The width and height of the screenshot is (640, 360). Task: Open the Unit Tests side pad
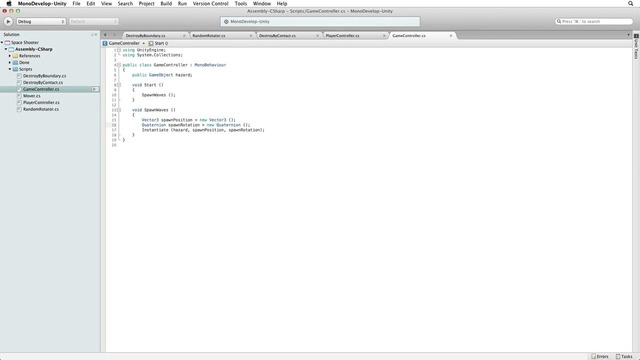click(636, 47)
